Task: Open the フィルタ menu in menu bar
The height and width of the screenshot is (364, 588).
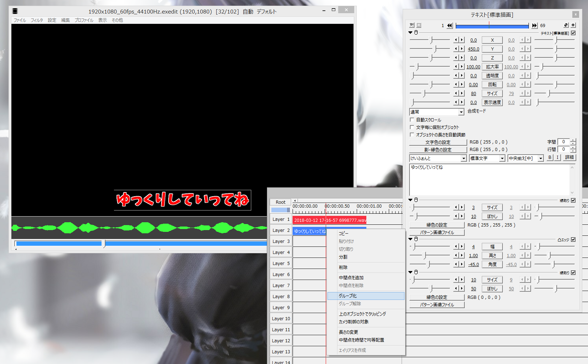Action: pos(37,20)
